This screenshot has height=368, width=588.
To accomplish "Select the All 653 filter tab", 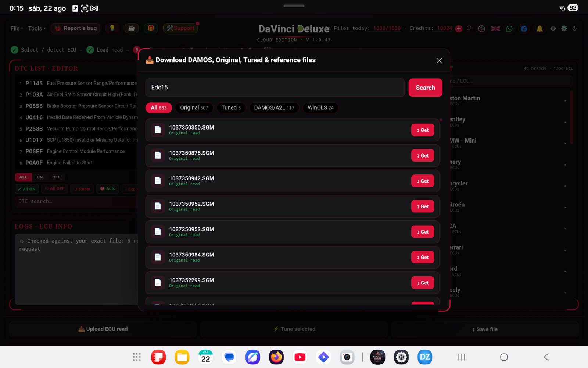I will [159, 107].
